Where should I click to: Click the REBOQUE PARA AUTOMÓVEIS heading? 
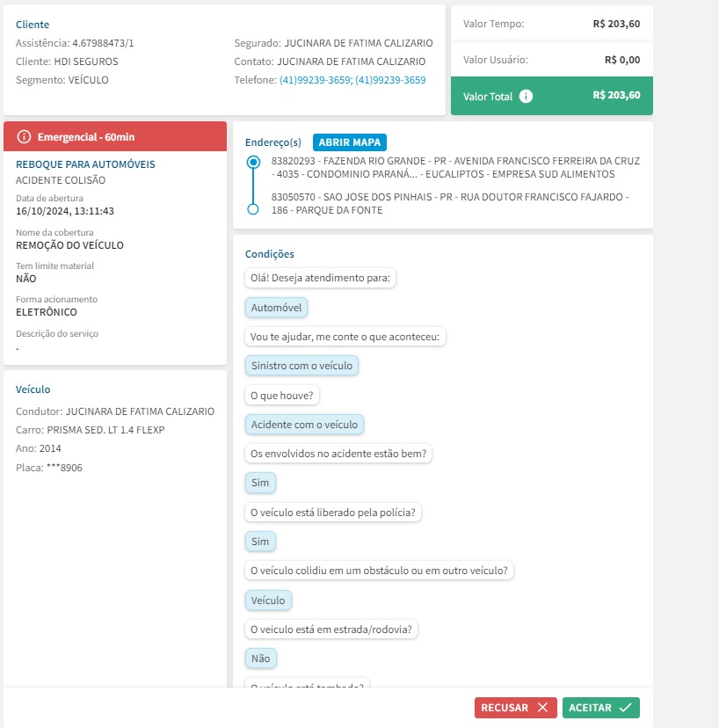pyautogui.click(x=85, y=164)
